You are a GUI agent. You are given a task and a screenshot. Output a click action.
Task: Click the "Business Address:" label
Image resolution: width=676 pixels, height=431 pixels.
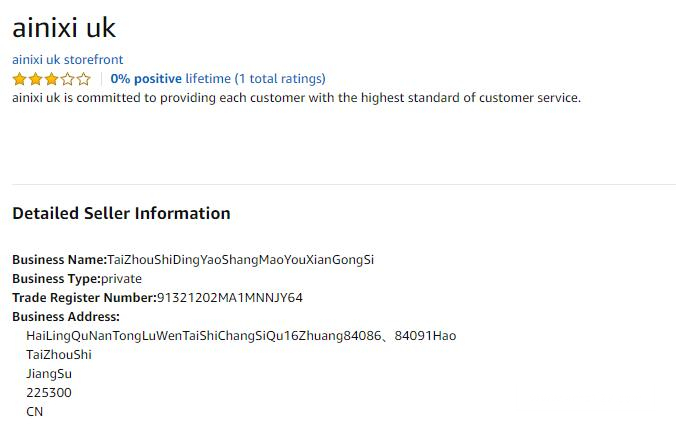(66, 317)
